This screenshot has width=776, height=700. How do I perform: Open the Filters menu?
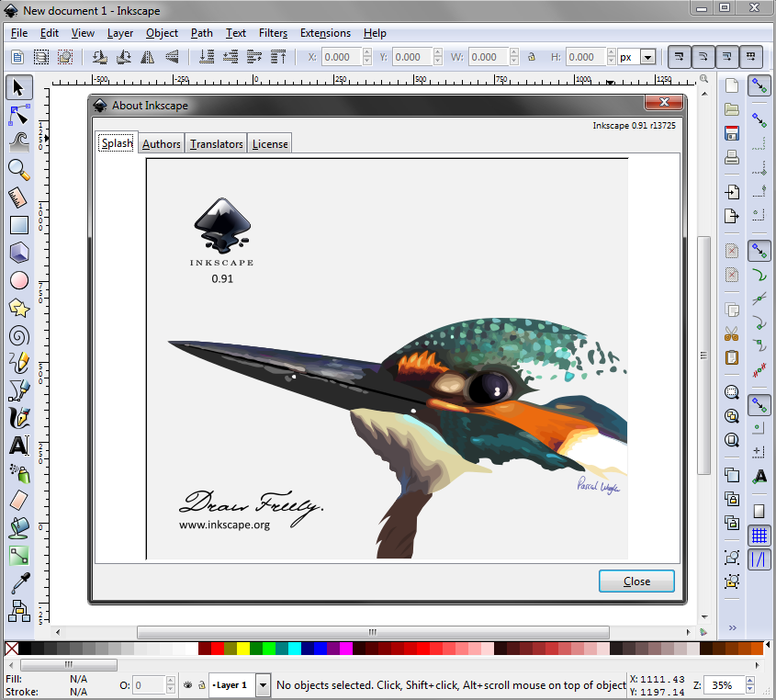tap(273, 33)
